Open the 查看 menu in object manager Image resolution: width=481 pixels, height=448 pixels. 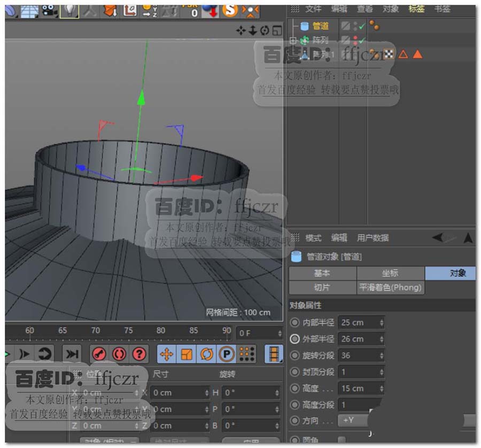[x=365, y=9]
